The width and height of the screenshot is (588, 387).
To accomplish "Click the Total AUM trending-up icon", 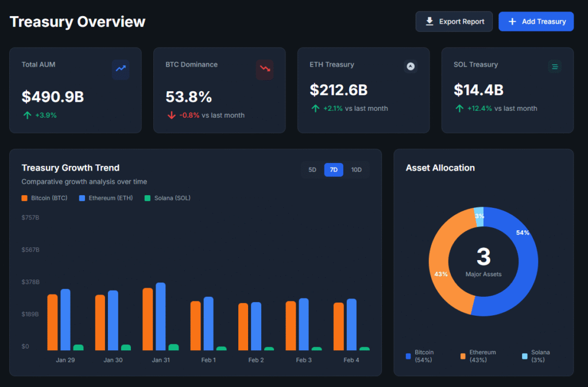I will pos(121,68).
